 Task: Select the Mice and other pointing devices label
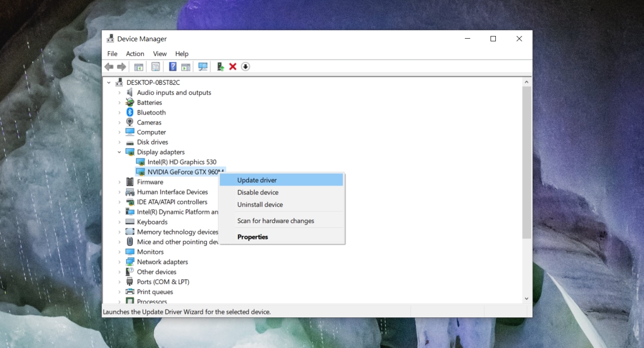coord(178,242)
